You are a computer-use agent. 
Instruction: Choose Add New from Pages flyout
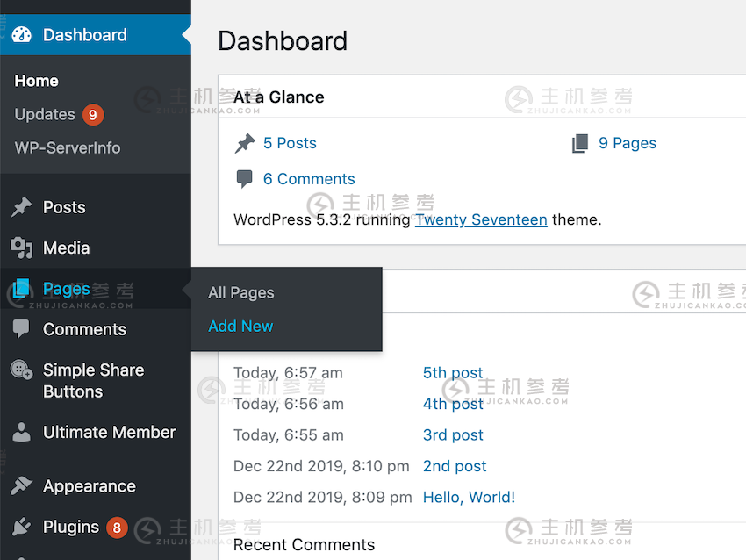(240, 326)
